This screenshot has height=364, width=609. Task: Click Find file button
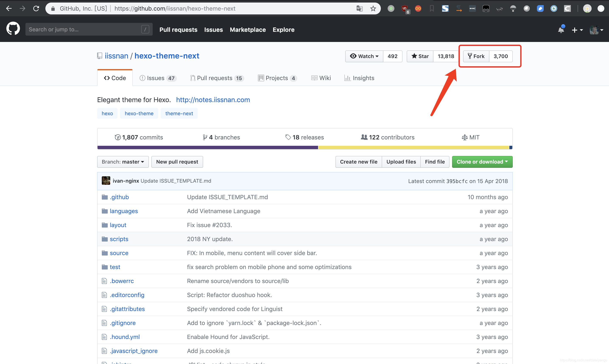pyautogui.click(x=435, y=162)
